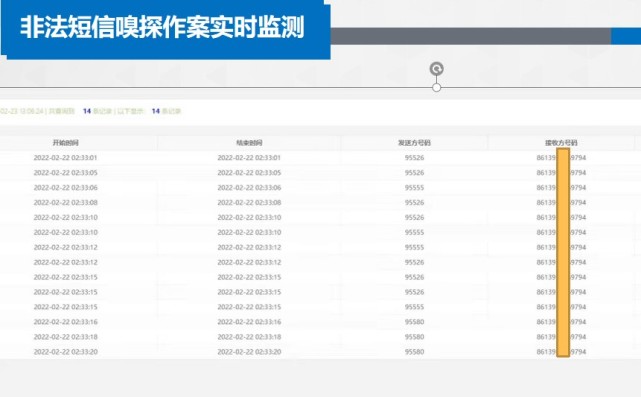
Task: Select start time cell 2022-02-22 02:33:20
Action: coord(65,352)
